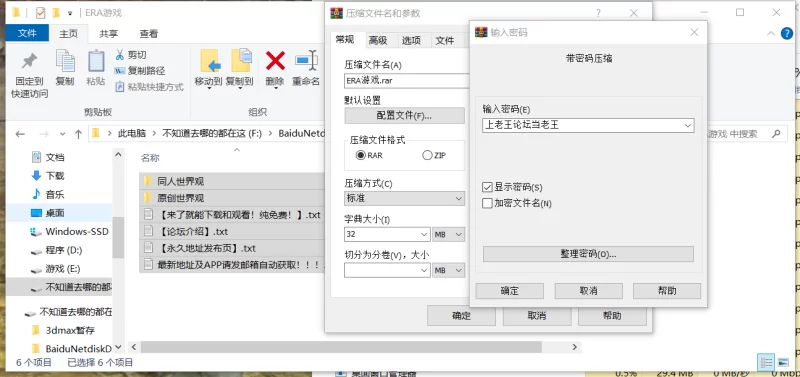The height and width of the screenshot is (377, 800).
Task: Click 取消 in the archive parameters dialog
Action: click(x=537, y=316)
